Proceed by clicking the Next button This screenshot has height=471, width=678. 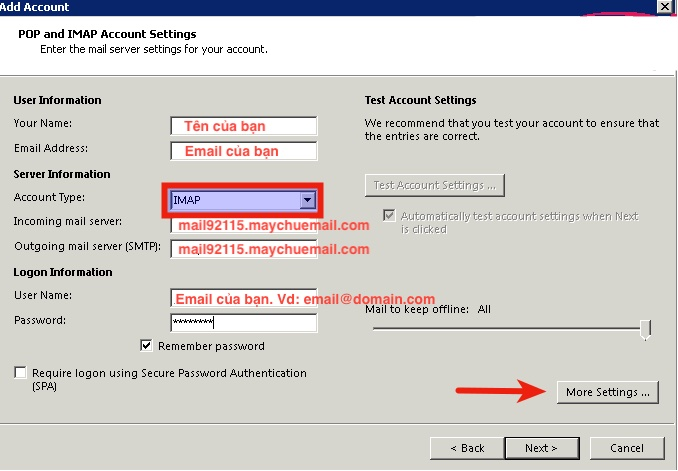[x=541, y=448]
